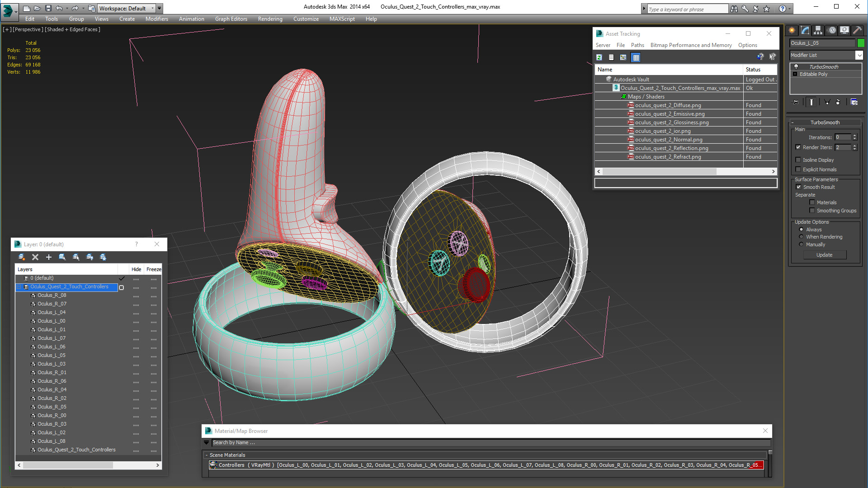This screenshot has width=868, height=488.
Task: Click the Create new layer icon in Layer dialog
Action: pyautogui.click(x=21, y=257)
